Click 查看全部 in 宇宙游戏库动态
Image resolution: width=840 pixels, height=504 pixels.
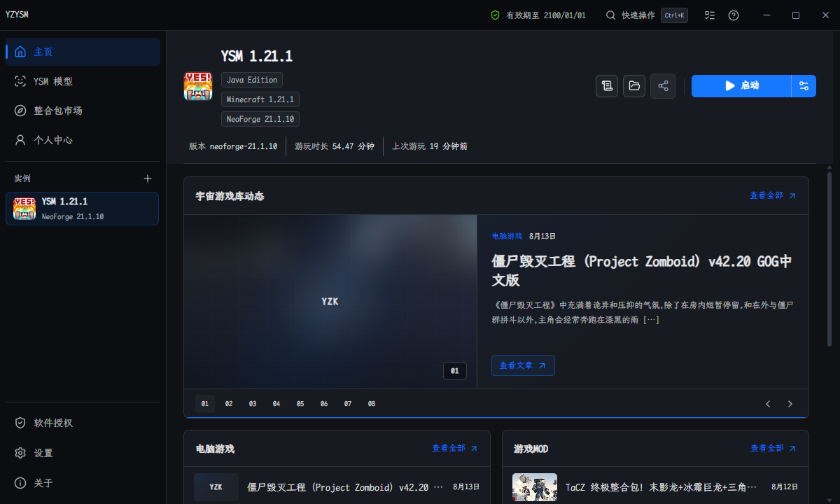coord(773,195)
